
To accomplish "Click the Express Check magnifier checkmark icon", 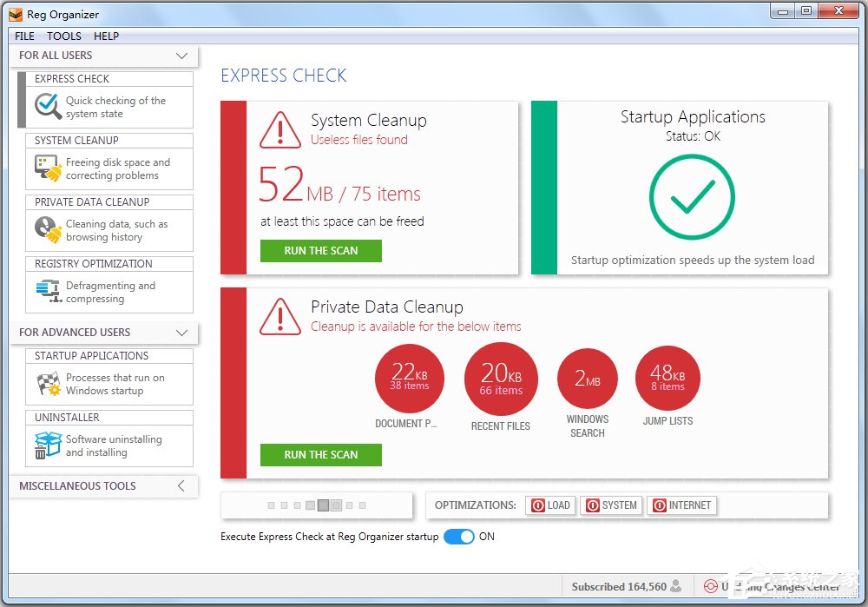I will pyautogui.click(x=48, y=106).
